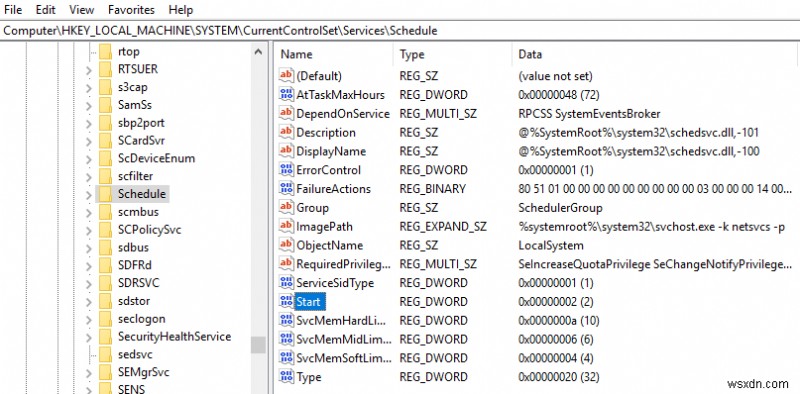
Task: Click the Schedule folder icon
Action: click(x=105, y=194)
